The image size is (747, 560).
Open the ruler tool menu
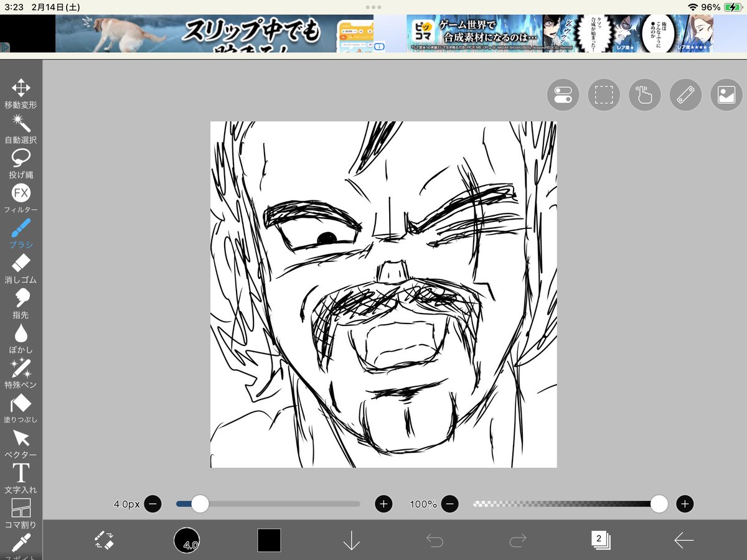tap(685, 95)
